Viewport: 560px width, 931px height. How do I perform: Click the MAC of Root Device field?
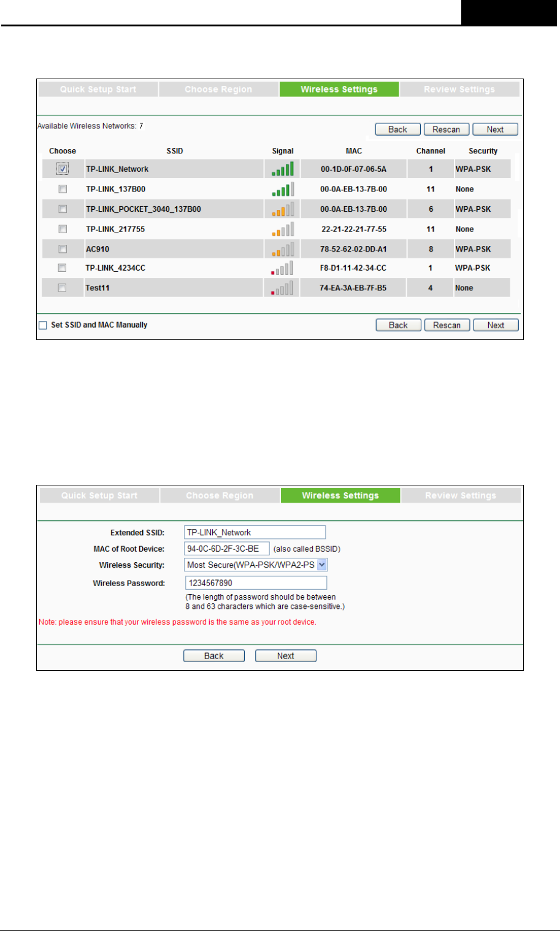tap(227, 549)
